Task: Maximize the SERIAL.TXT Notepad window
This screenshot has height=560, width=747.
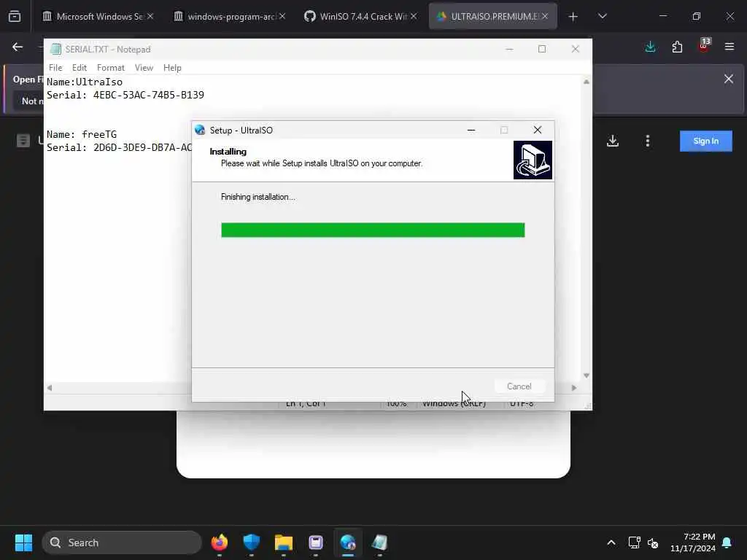Action: click(x=542, y=49)
